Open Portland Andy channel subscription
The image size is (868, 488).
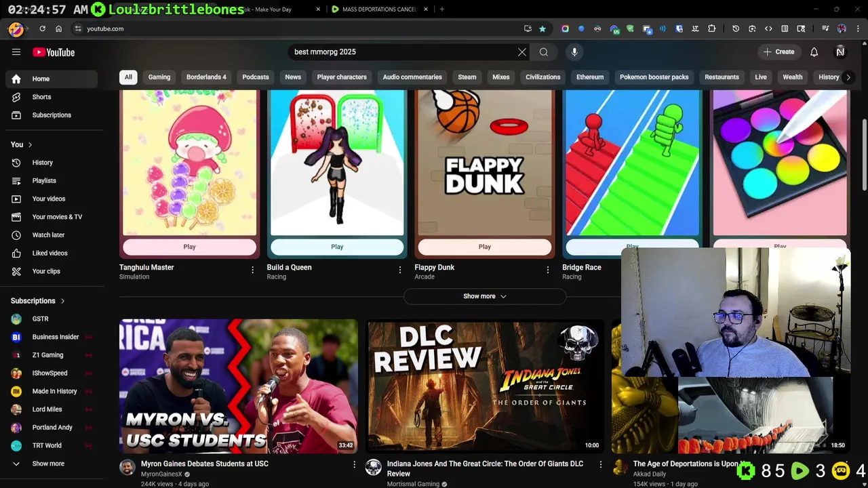[52, 428]
